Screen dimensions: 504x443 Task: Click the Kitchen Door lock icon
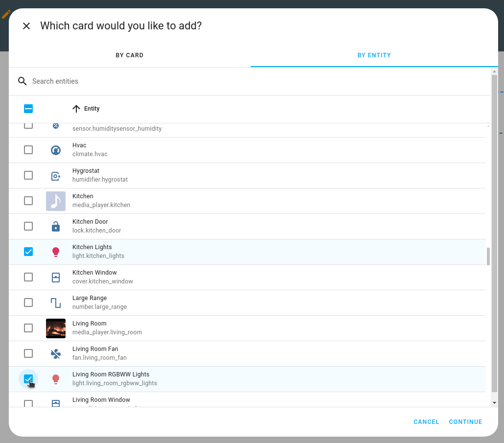(x=55, y=226)
